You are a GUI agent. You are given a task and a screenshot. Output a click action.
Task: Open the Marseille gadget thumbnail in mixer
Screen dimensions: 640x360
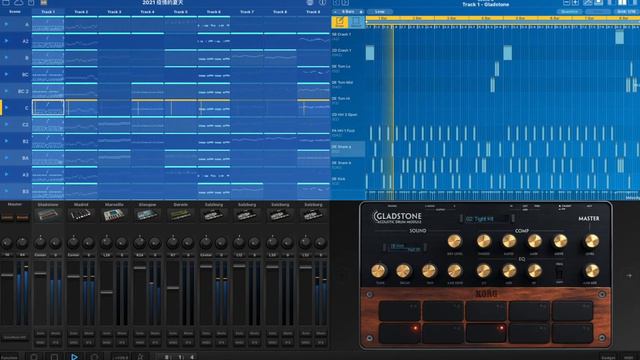pyautogui.click(x=114, y=215)
